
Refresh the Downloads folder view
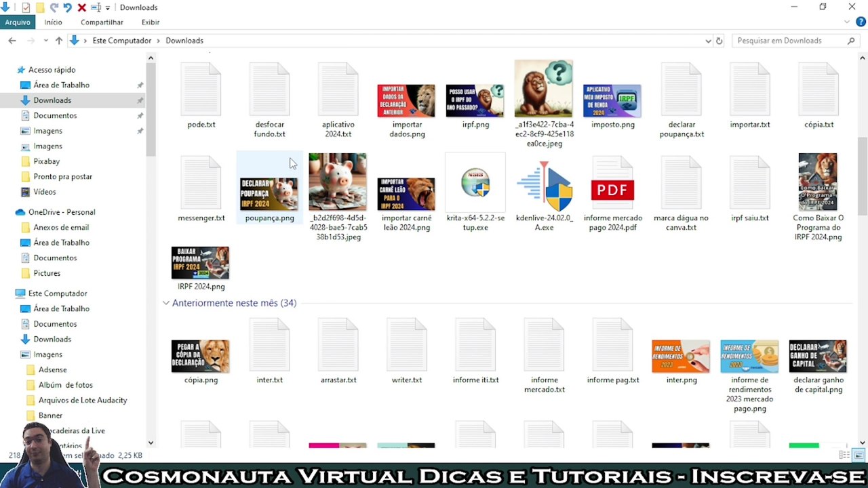(x=719, y=41)
